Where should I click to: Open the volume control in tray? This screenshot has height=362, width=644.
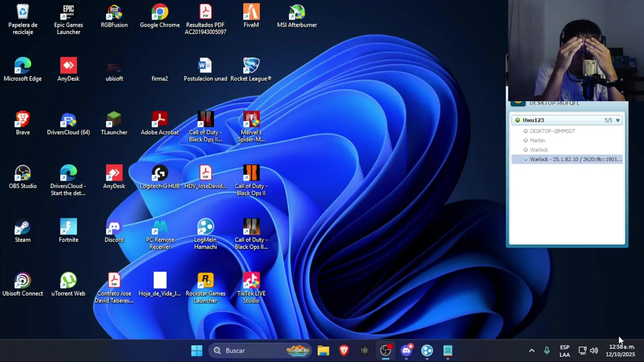pyautogui.click(x=594, y=350)
